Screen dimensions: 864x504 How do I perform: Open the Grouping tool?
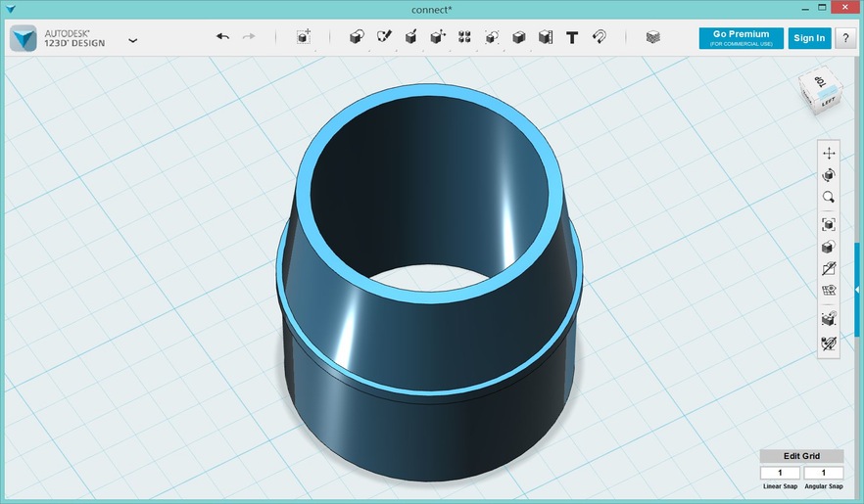(x=492, y=37)
